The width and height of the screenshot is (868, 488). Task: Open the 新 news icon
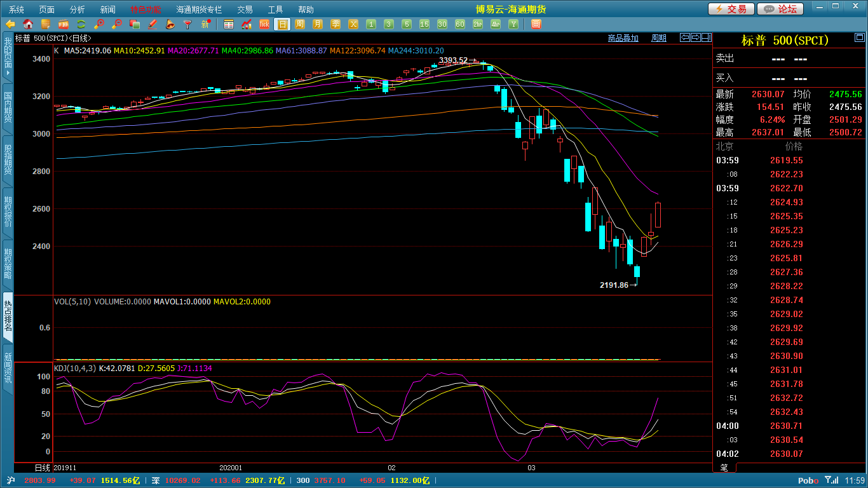pyautogui.click(x=205, y=24)
